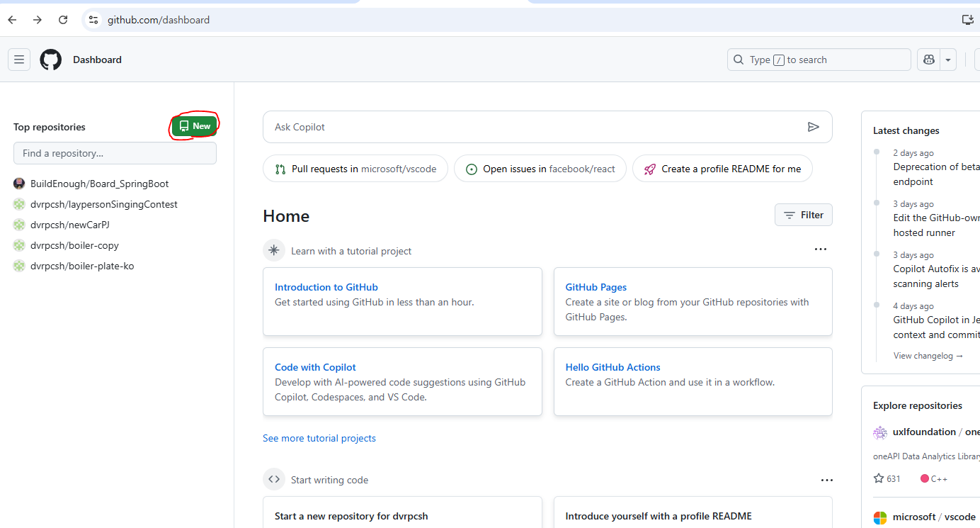Click the code brackets icon beside 'Start writing code'
This screenshot has width=980, height=528.
(274, 479)
